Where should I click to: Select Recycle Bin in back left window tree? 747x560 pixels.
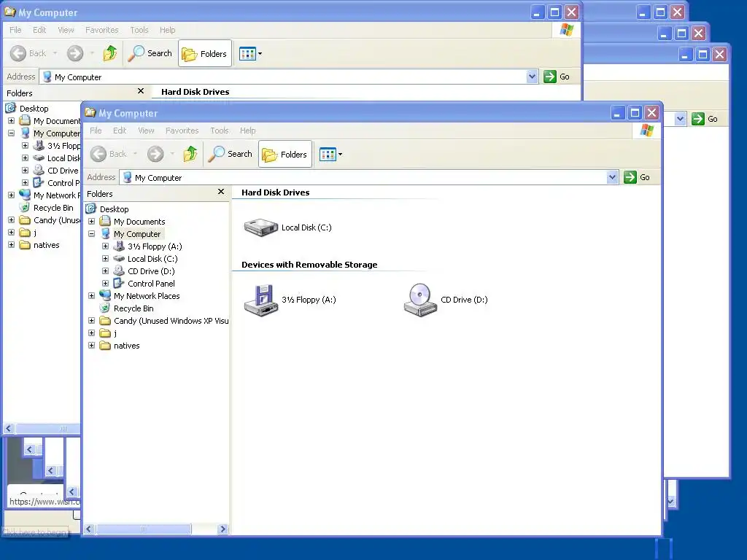pos(53,208)
